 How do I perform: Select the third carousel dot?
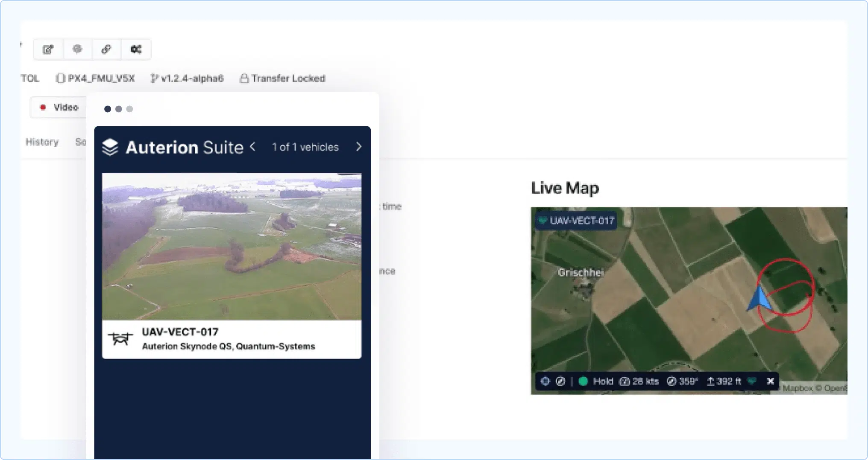[129, 109]
